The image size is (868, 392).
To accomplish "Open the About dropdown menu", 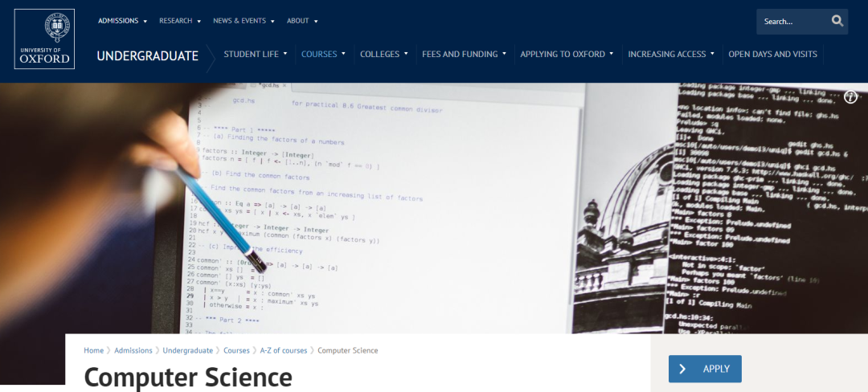I will [302, 21].
